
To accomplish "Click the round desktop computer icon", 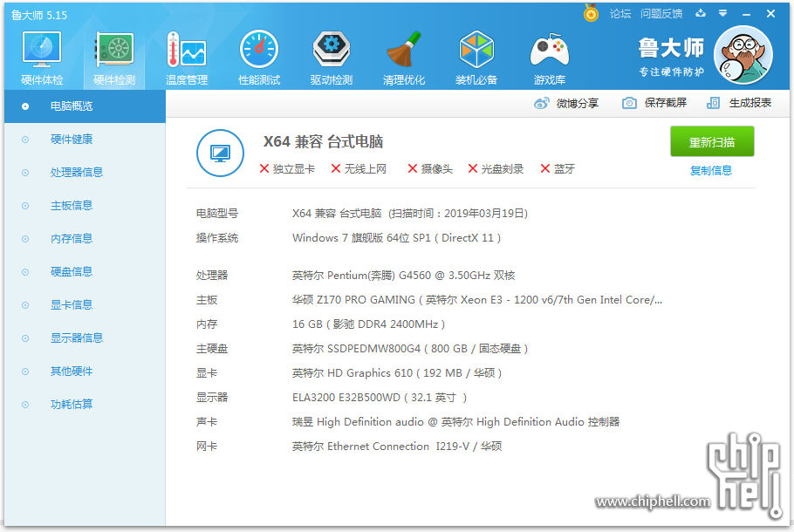I will 220,153.
